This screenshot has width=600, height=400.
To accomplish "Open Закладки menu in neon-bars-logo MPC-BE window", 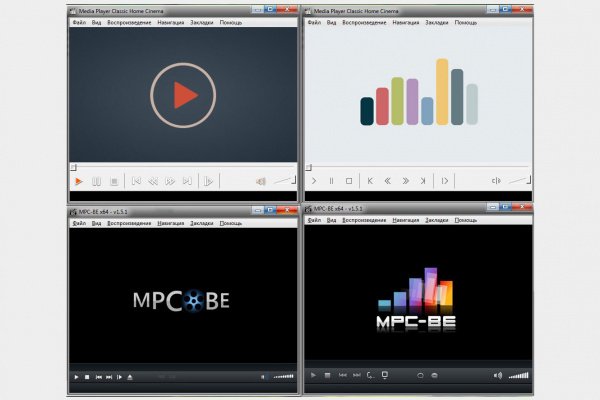I will coord(437,220).
